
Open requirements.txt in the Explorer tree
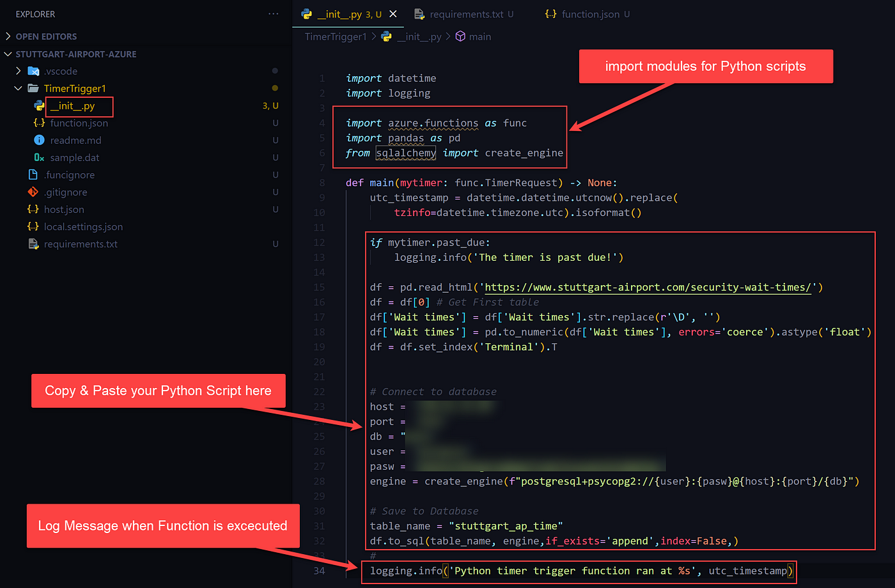point(81,244)
